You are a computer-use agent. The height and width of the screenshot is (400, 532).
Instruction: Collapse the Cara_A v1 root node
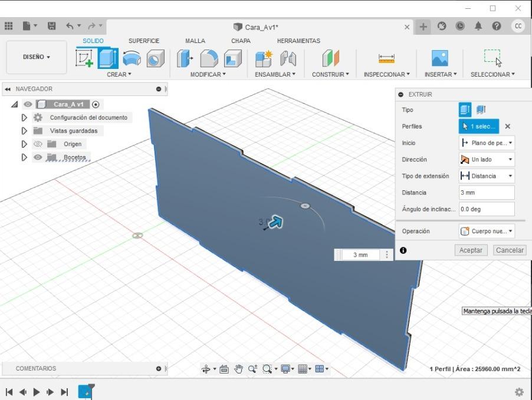14,104
